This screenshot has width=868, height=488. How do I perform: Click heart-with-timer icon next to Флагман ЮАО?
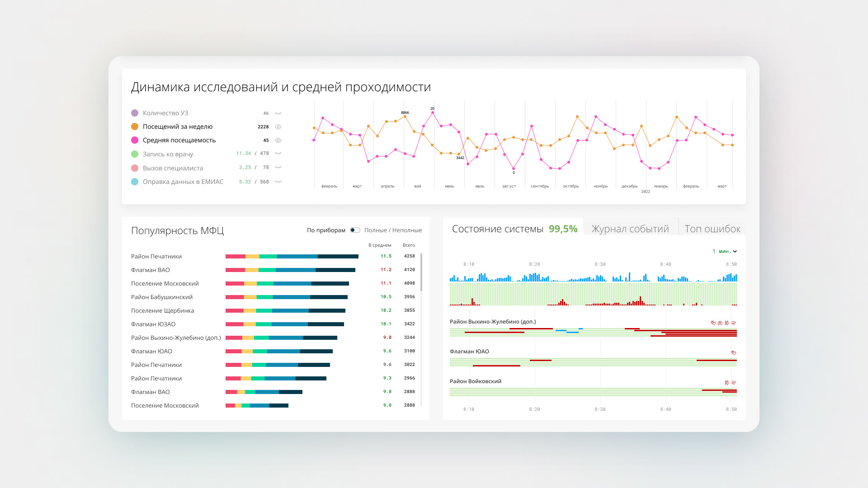click(x=734, y=353)
